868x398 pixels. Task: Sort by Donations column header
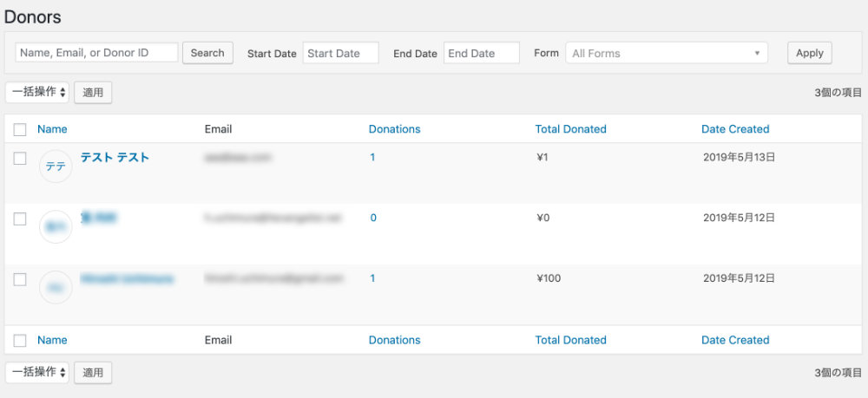[x=395, y=129]
